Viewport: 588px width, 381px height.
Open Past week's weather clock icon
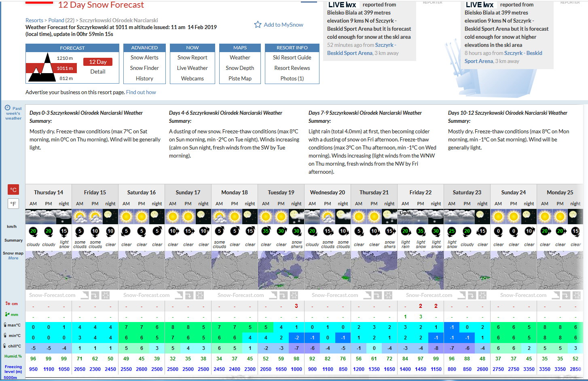pos(8,108)
